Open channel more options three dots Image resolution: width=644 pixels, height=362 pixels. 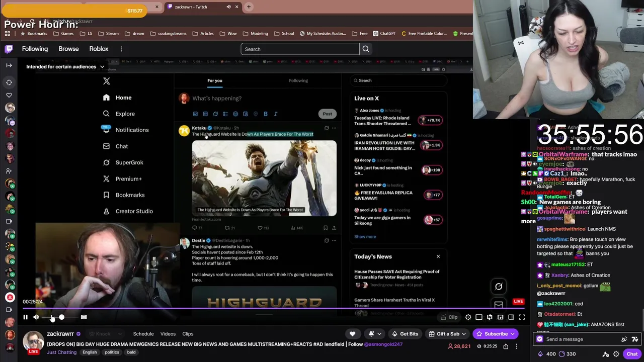click(x=516, y=346)
